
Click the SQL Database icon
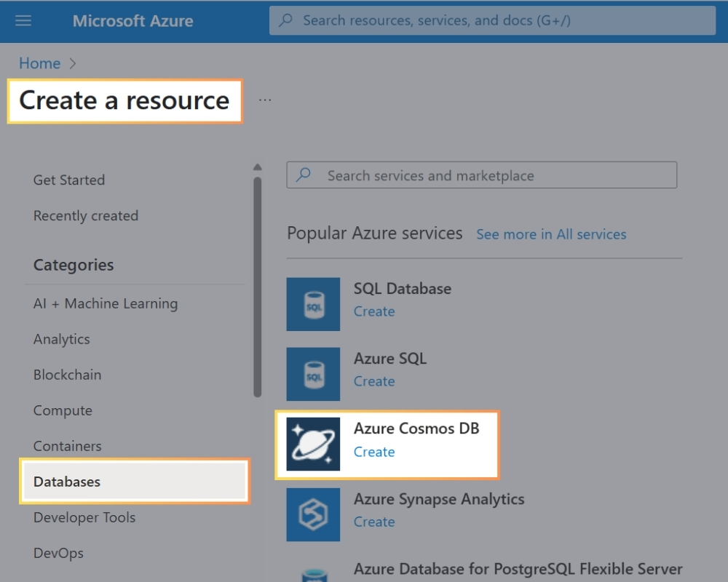pos(313,304)
